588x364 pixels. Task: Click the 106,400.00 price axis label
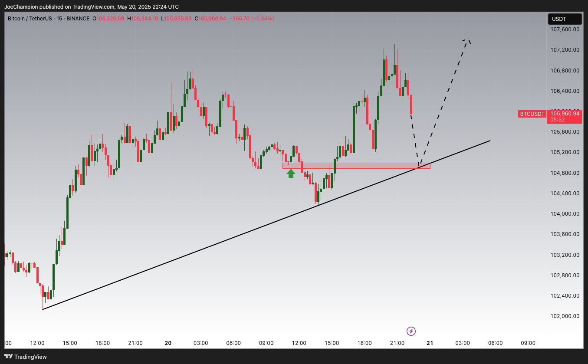pyautogui.click(x=565, y=91)
